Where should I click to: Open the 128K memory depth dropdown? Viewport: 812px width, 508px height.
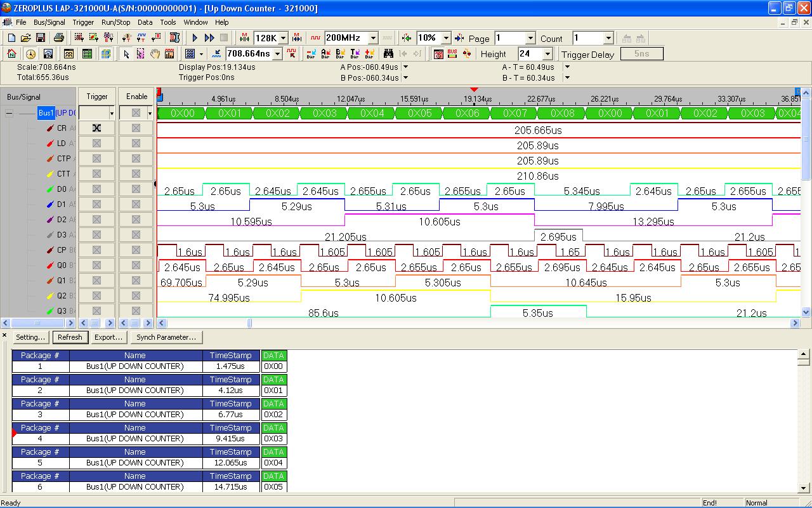click(283, 38)
